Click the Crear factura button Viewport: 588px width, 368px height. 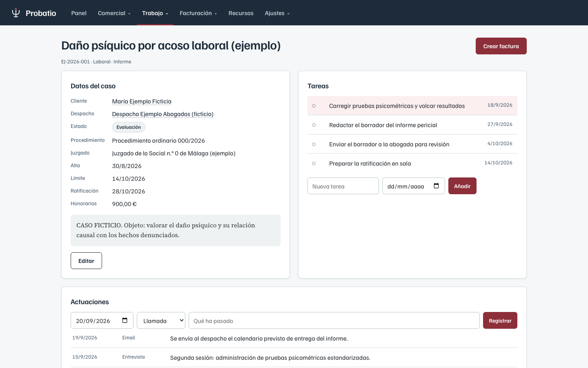point(501,46)
